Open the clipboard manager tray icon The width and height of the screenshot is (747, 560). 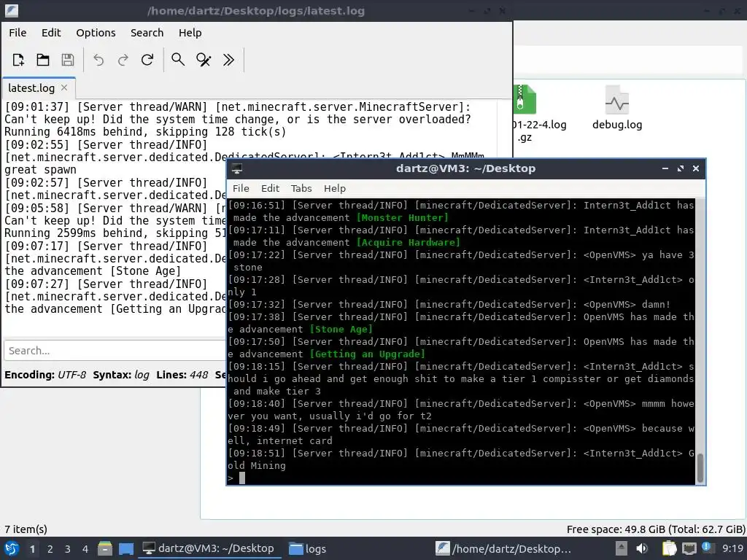[x=670, y=548]
